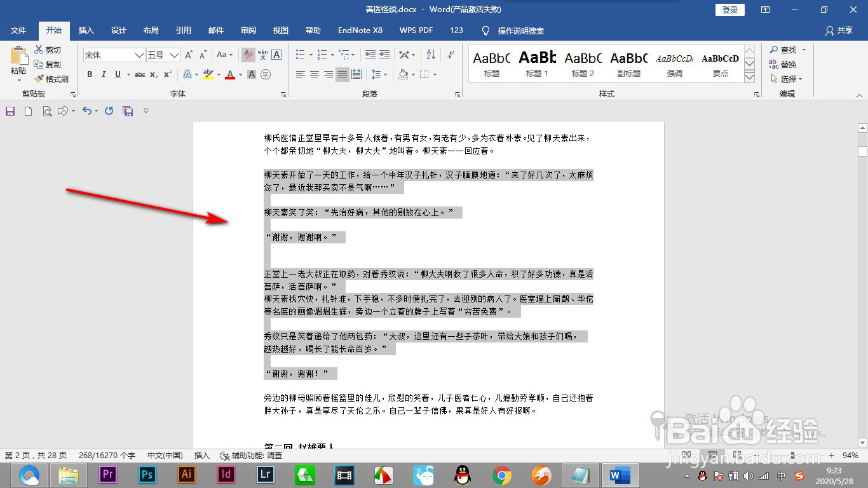Enable underline formatting

click(x=118, y=74)
